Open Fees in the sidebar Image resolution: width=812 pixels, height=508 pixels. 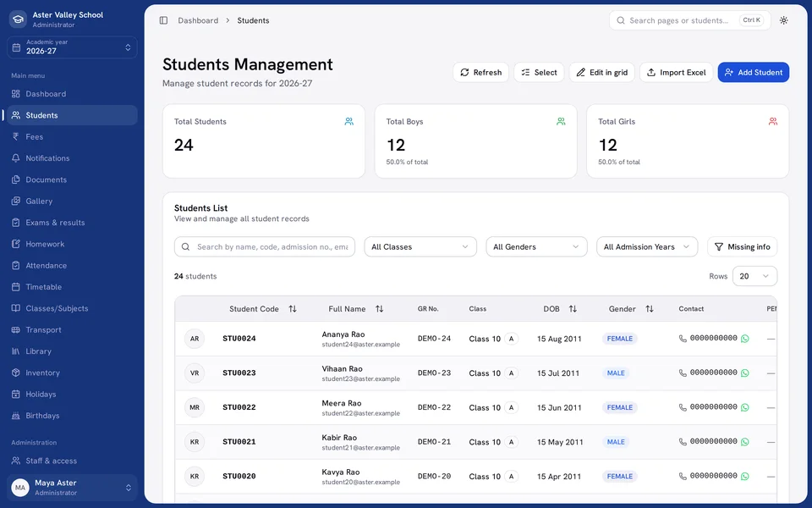(72, 137)
